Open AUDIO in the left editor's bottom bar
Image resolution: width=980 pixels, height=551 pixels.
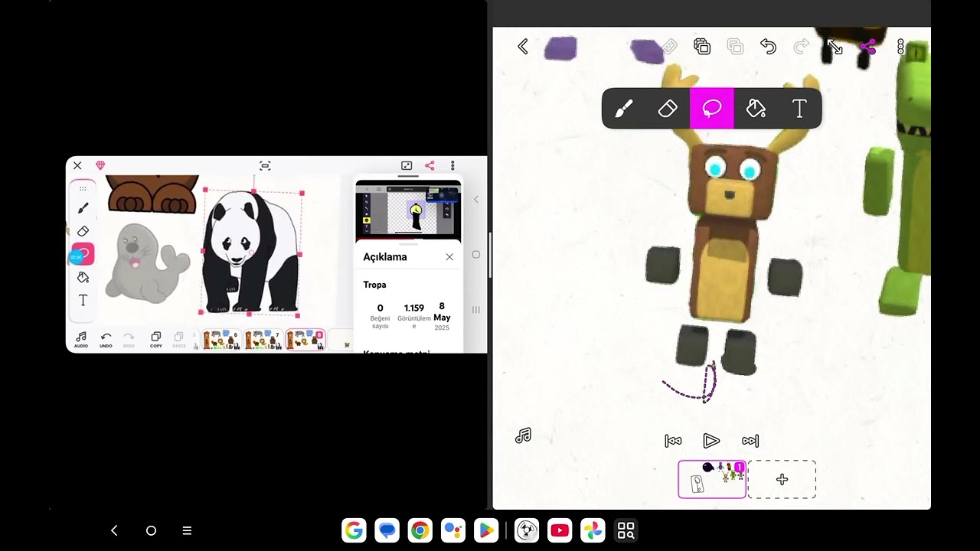coord(80,340)
